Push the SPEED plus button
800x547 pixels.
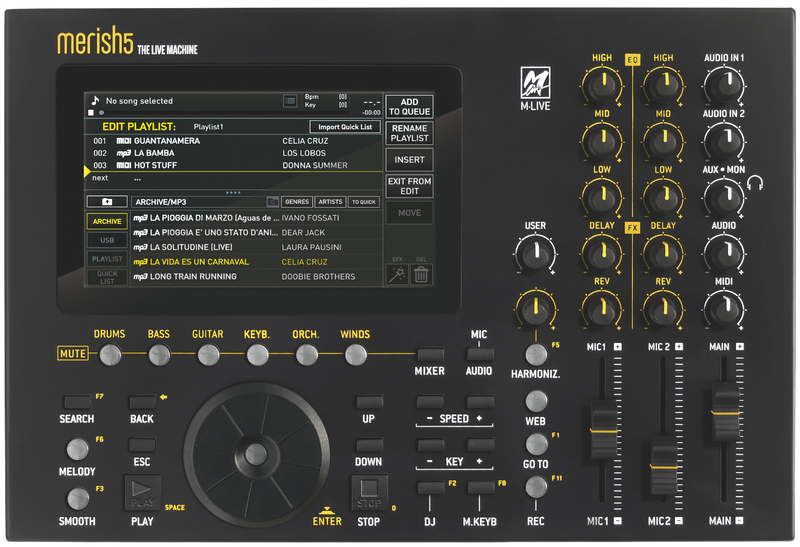pos(480,402)
